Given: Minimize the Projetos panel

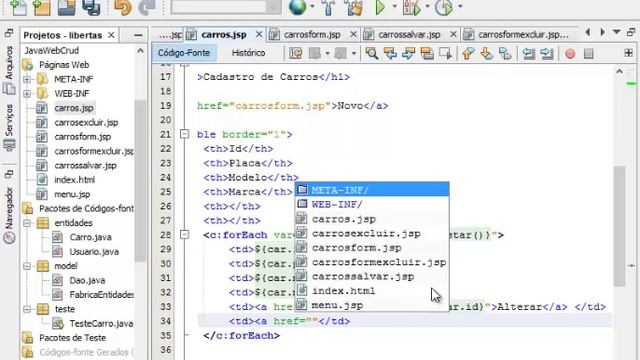Looking at the screenshot, I should [138, 36].
